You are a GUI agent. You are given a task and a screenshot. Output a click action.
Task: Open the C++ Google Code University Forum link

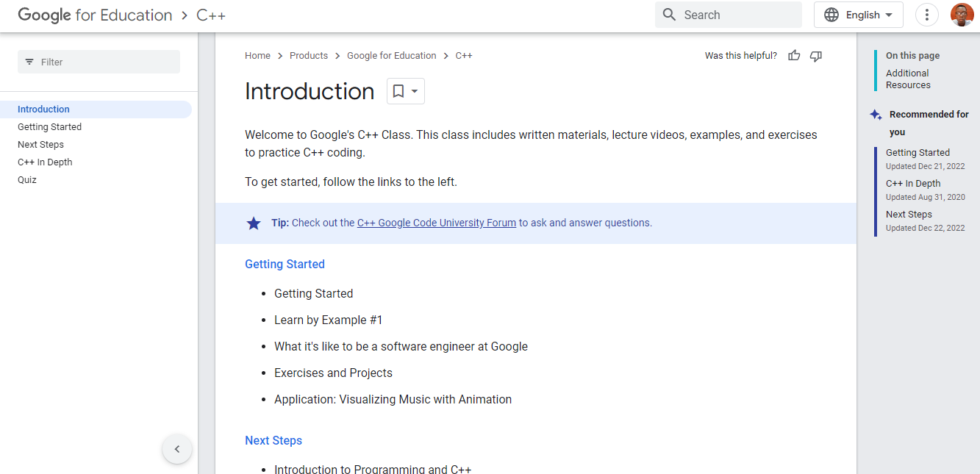coord(436,223)
